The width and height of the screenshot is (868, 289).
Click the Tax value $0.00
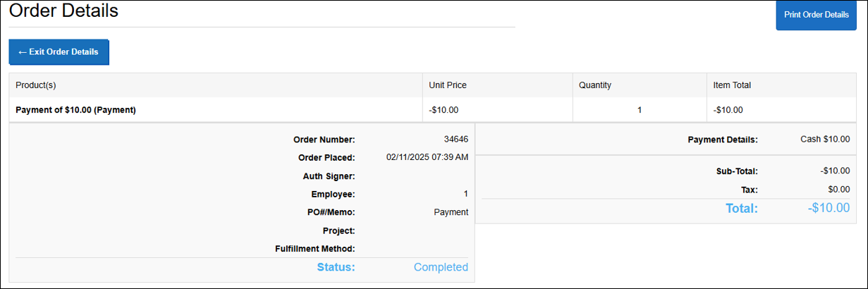click(839, 190)
